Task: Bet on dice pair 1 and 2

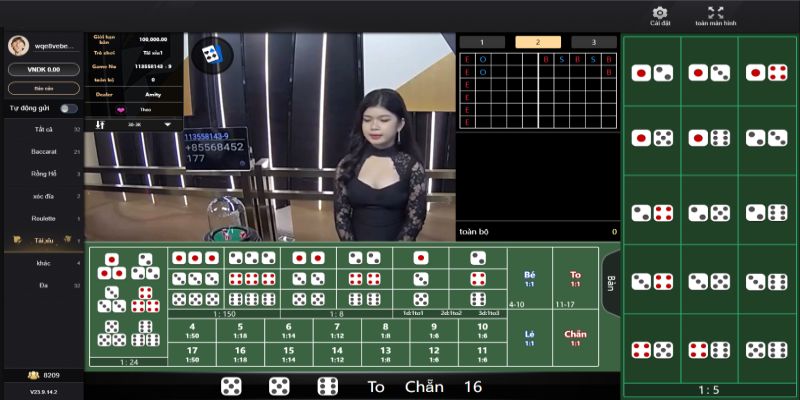Action: pos(652,73)
